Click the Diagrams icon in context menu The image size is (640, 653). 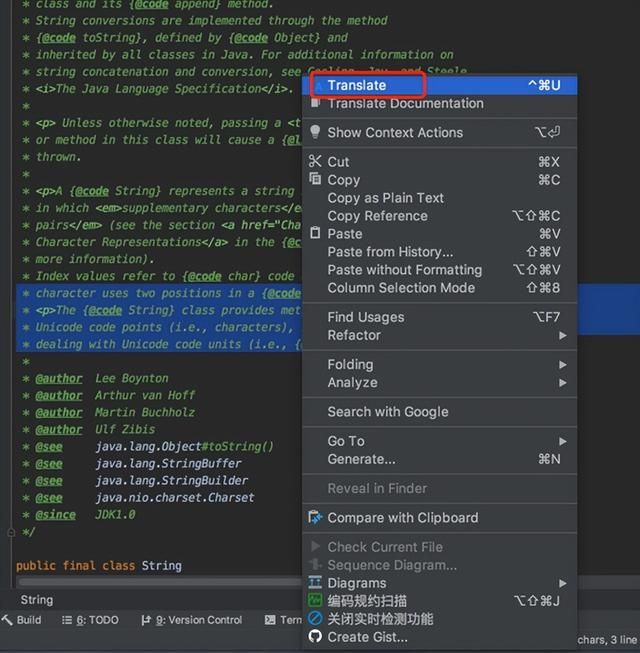point(316,583)
